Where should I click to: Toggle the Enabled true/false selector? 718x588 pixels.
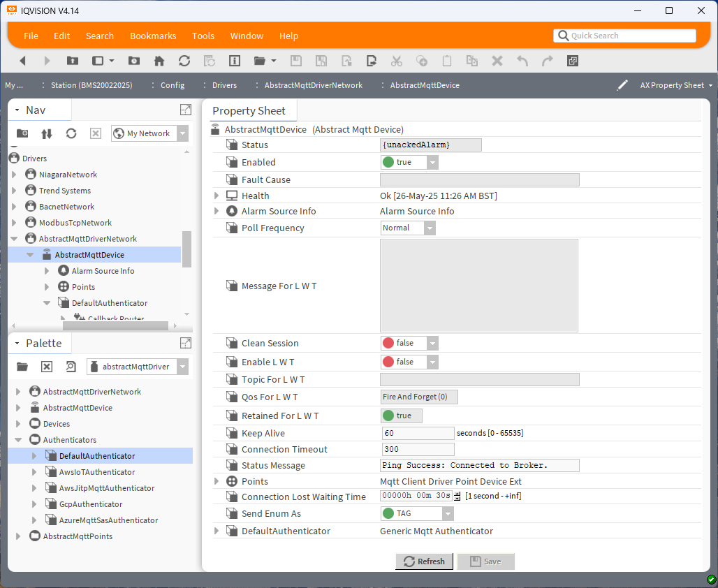coord(409,162)
